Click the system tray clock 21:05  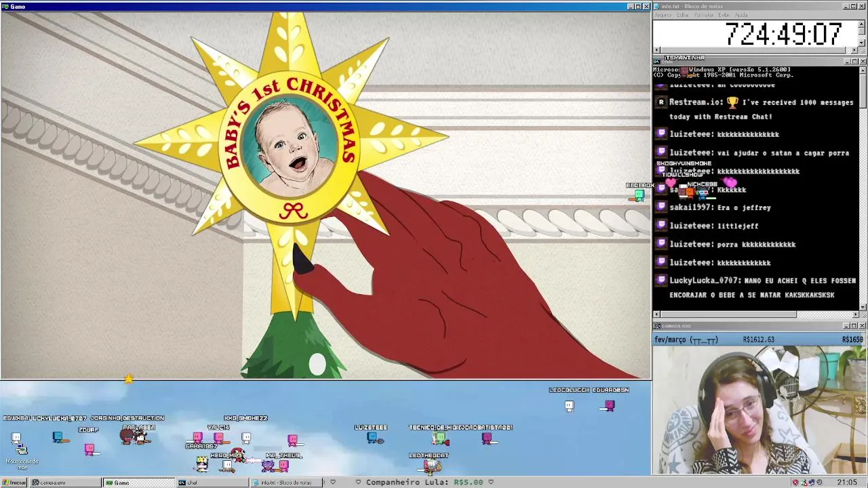pos(846,483)
